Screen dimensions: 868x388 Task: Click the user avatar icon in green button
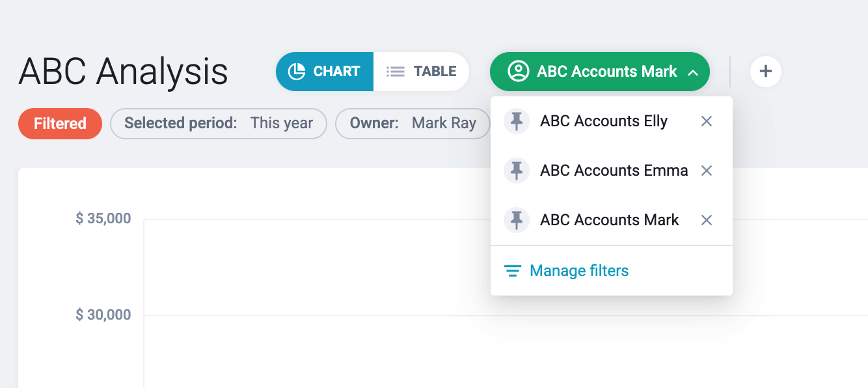pos(519,72)
